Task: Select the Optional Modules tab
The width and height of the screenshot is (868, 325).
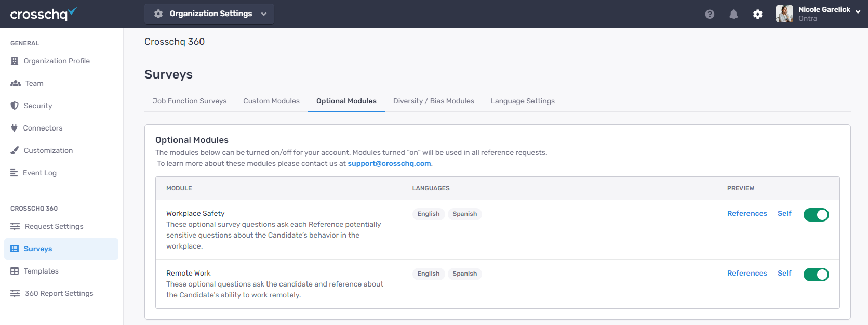Action: (x=346, y=101)
